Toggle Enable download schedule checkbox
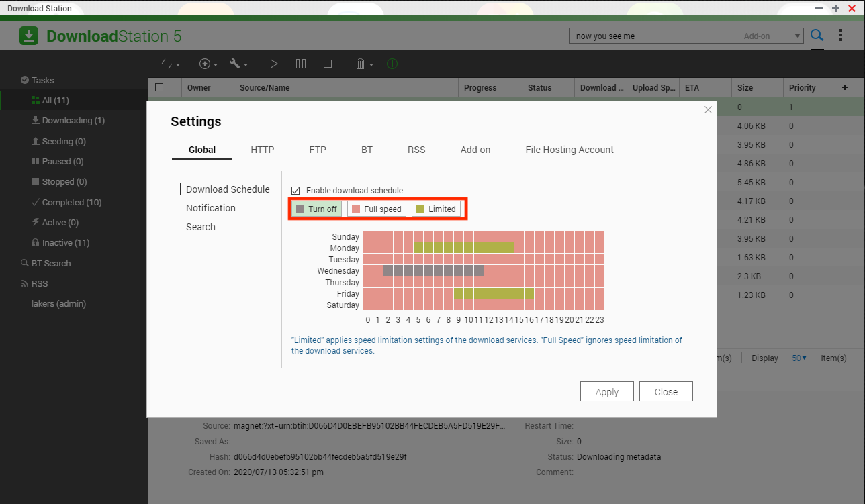865x504 pixels. (x=295, y=191)
